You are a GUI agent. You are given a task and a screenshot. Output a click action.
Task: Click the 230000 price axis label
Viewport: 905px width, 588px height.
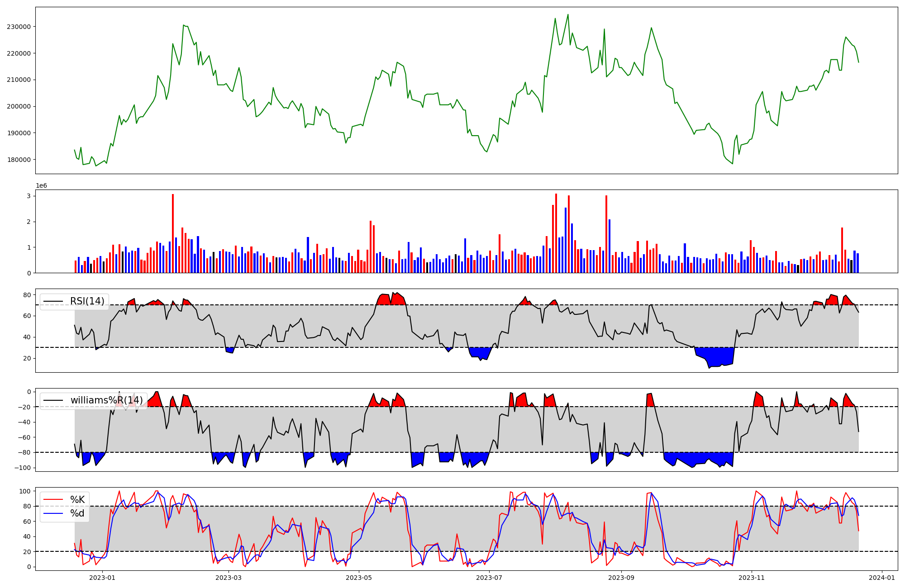(19, 27)
